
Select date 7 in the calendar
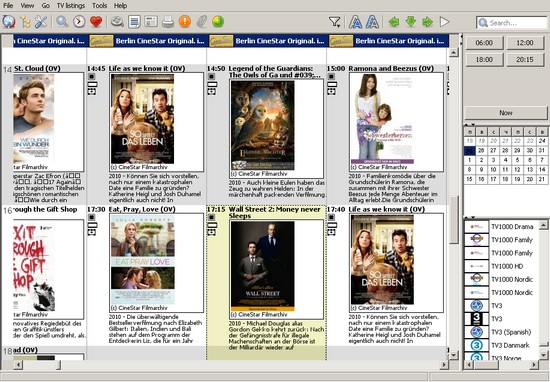tap(542, 160)
